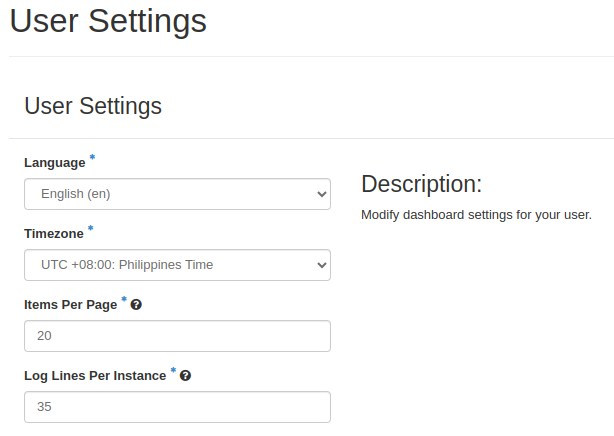Image resolution: width=614 pixels, height=436 pixels.
Task: Click the Description: heading
Action: (421, 184)
